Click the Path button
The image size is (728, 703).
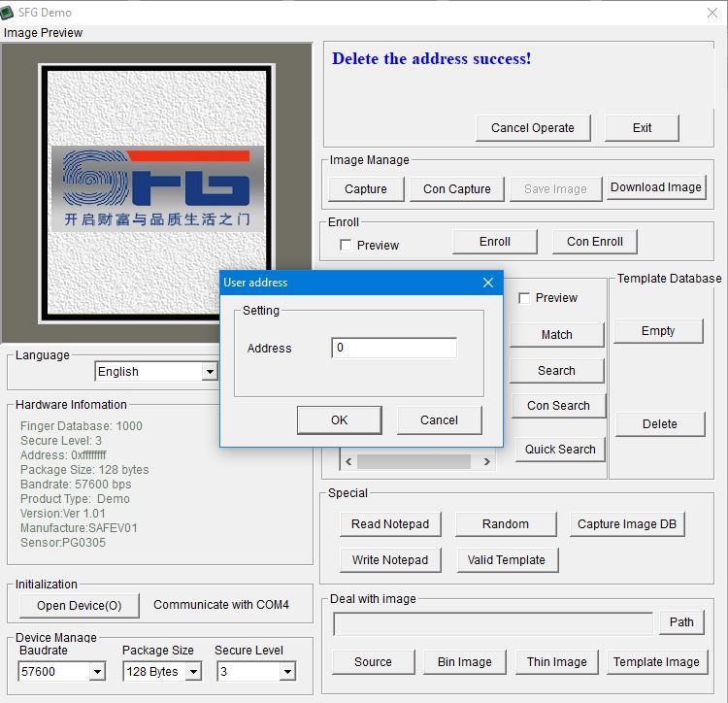click(x=681, y=622)
